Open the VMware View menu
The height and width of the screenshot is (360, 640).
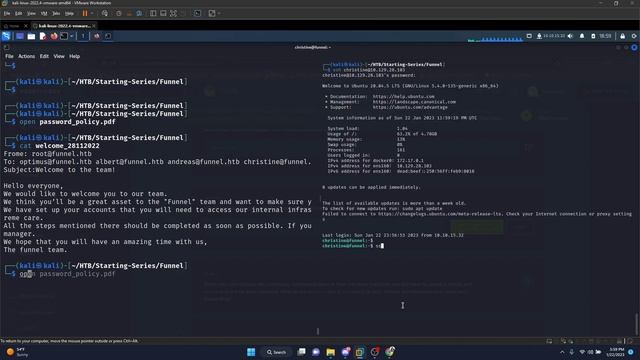[x=31, y=13]
